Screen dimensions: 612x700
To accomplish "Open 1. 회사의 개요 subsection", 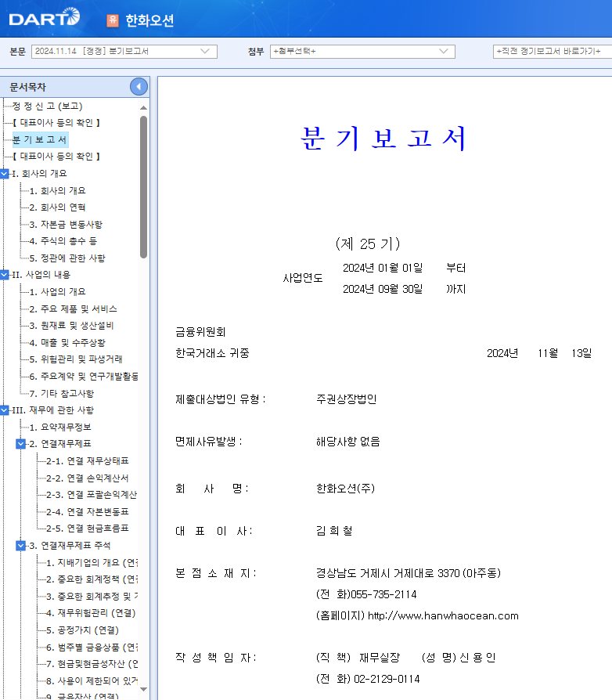I will tap(58, 190).
